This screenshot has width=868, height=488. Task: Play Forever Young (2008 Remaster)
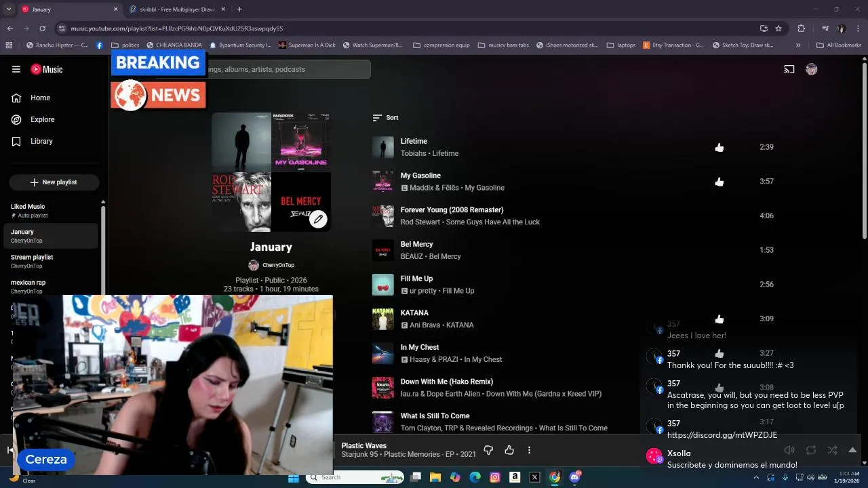point(452,210)
